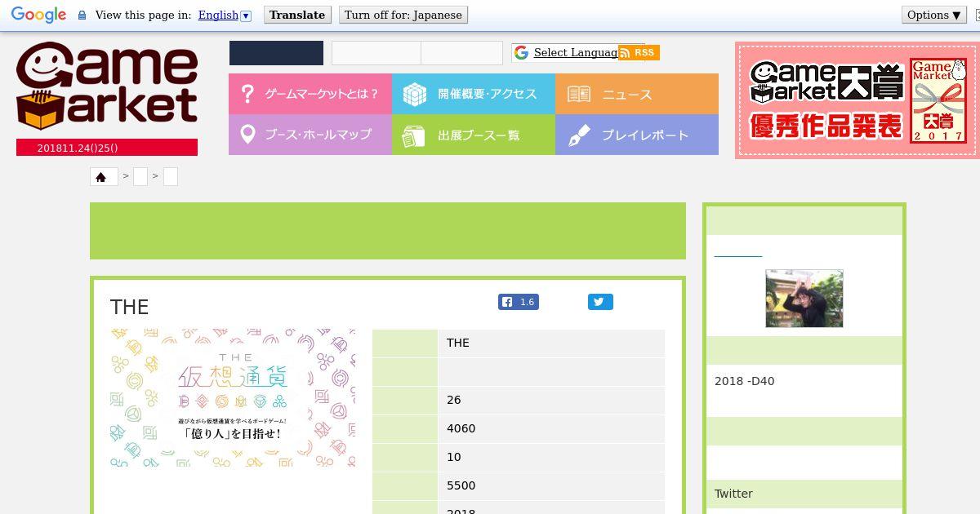Click the Twitter share button

point(600,302)
